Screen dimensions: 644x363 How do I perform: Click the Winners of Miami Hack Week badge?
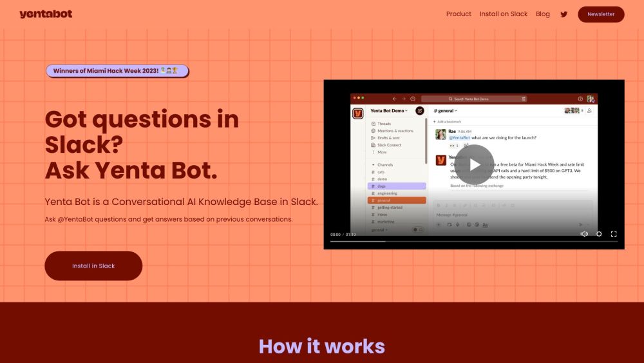(117, 71)
